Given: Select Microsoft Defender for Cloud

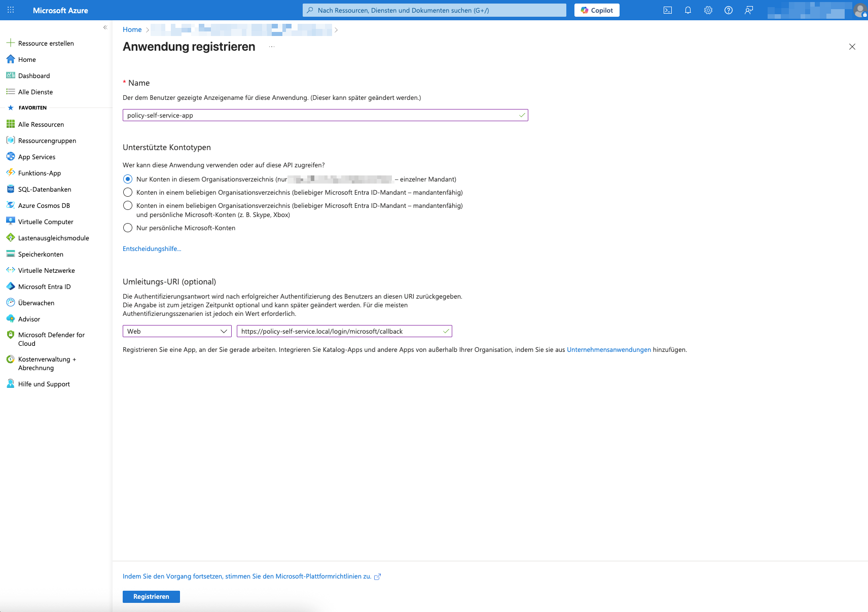Looking at the screenshot, I should pyautogui.click(x=51, y=339).
